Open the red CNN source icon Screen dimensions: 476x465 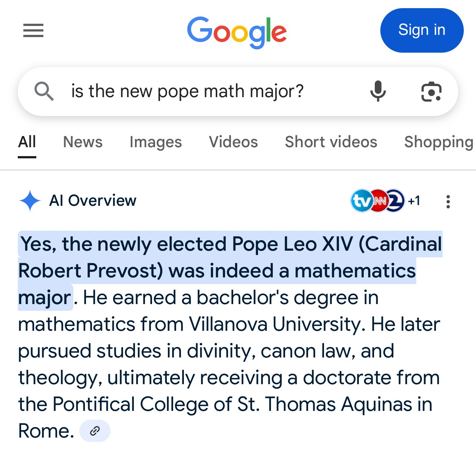[379, 201]
